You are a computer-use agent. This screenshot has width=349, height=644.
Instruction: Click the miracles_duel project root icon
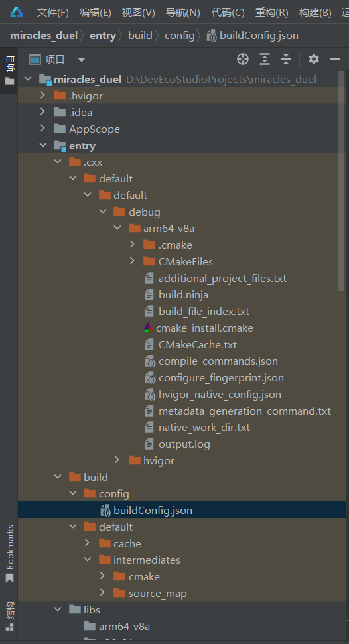click(45, 80)
